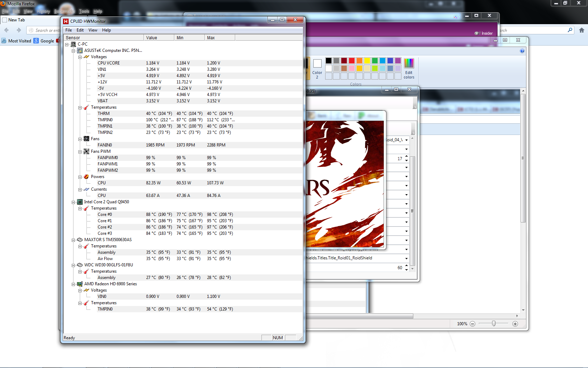Screen dimensions: 588x368
Task: Click the Voltages lightning icon under ASUSTeK
Action: click(86, 57)
